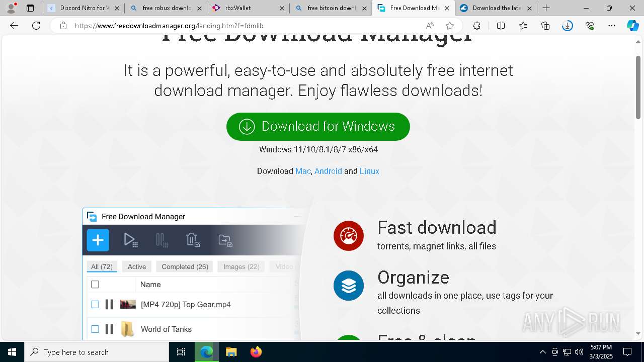
Task: Open the Favorites list icon
Action: click(x=523, y=26)
